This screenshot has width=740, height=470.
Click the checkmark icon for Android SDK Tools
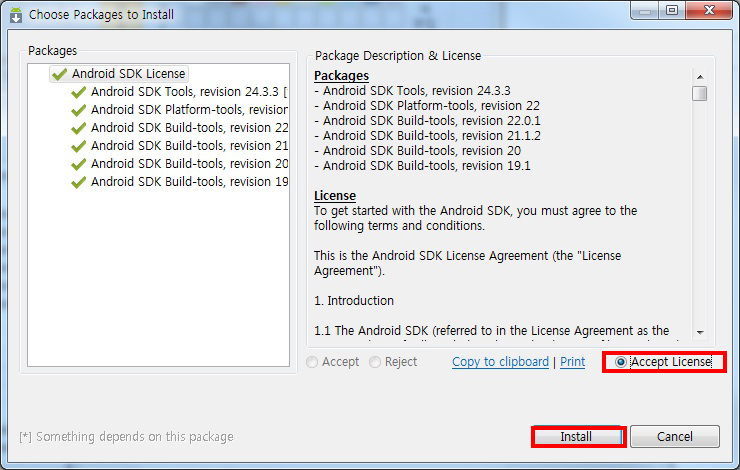pos(78,92)
